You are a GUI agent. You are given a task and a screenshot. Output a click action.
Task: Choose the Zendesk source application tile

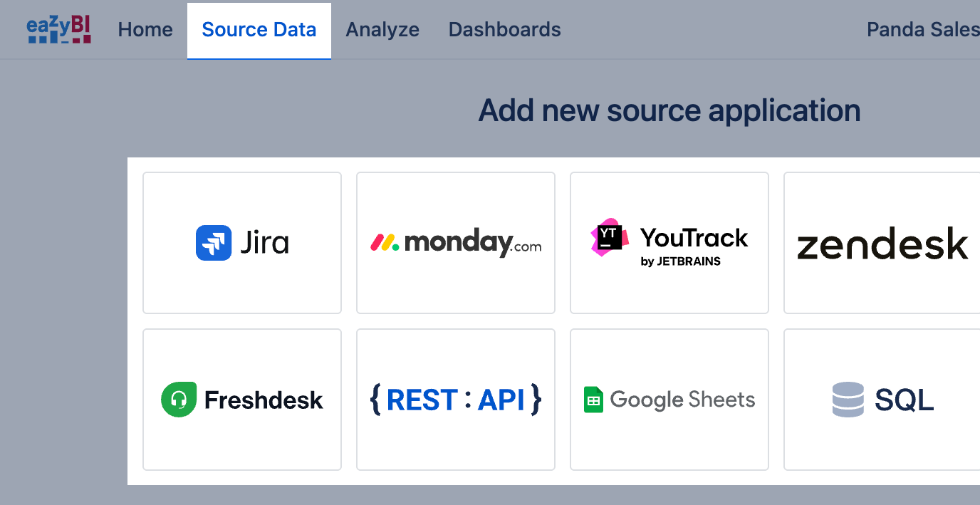[x=882, y=243]
